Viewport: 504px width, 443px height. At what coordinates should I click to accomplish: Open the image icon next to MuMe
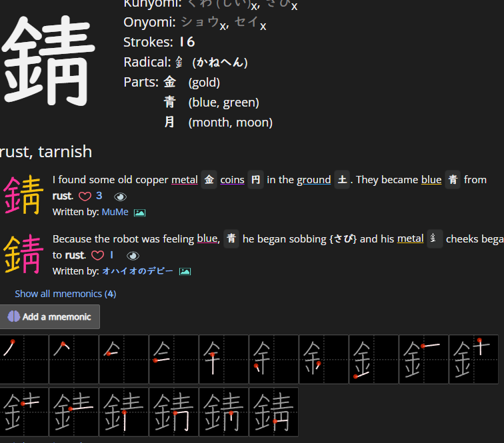(x=139, y=213)
